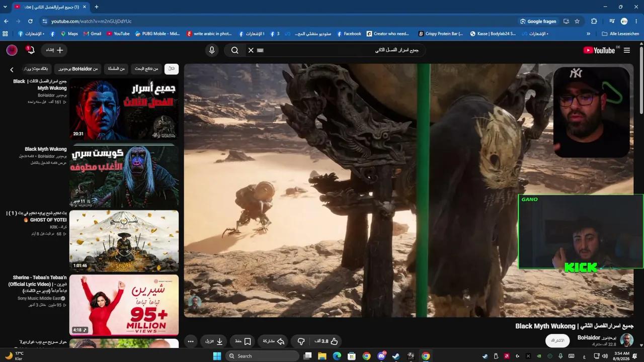Open the Maps bookmark
This screenshot has width=644, height=362.
coord(69,34)
